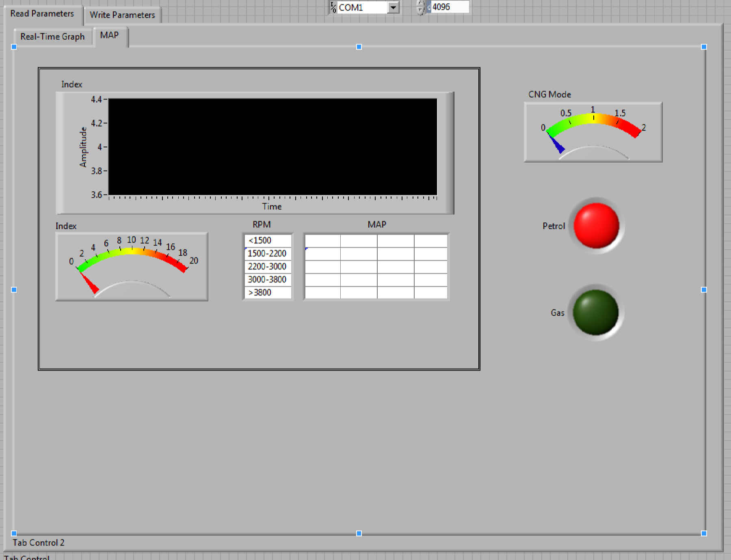Select the <1500 RPM row
This screenshot has width=731, height=560.
pos(268,241)
